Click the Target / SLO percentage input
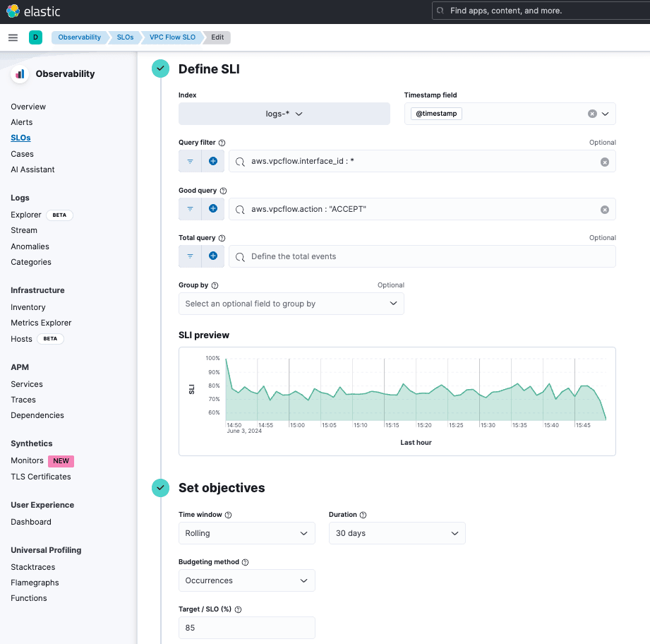 [246, 628]
